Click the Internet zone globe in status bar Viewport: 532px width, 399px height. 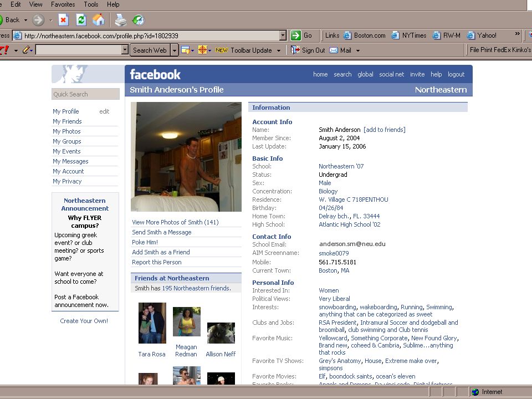475,392
